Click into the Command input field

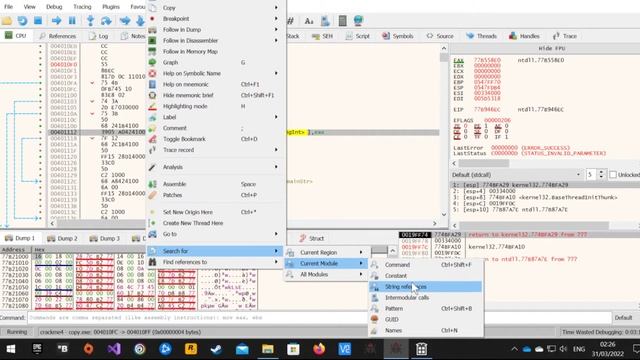coord(320,318)
